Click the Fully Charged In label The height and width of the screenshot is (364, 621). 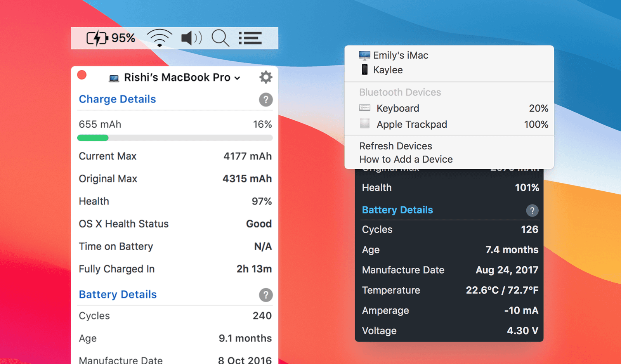(x=117, y=269)
